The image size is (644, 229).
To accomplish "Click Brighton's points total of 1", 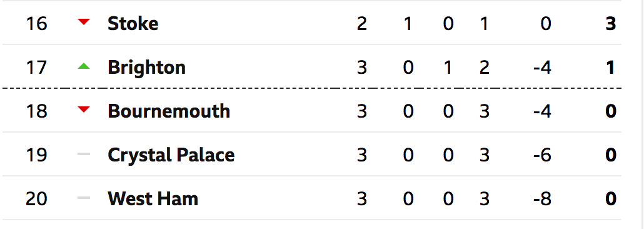I will tap(611, 68).
